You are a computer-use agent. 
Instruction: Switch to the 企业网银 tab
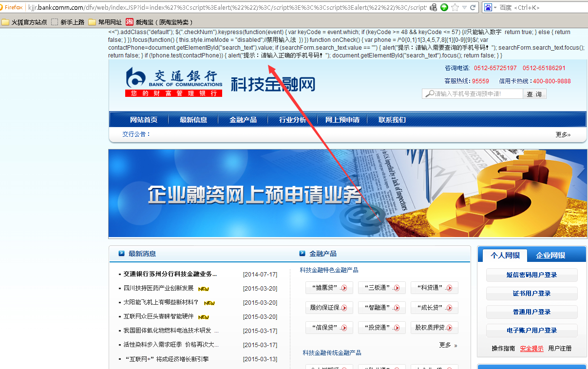tap(550, 255)
